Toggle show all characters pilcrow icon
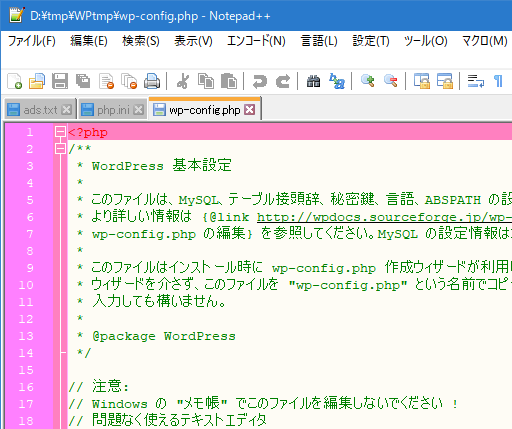This screenshot has width=512, height=429. 498,81
